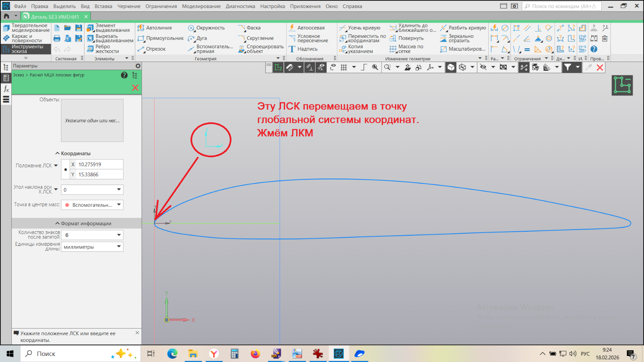Viewport: 644px width, 362px height.
Task: Open the Черчение menu
Action: [129, 6]
